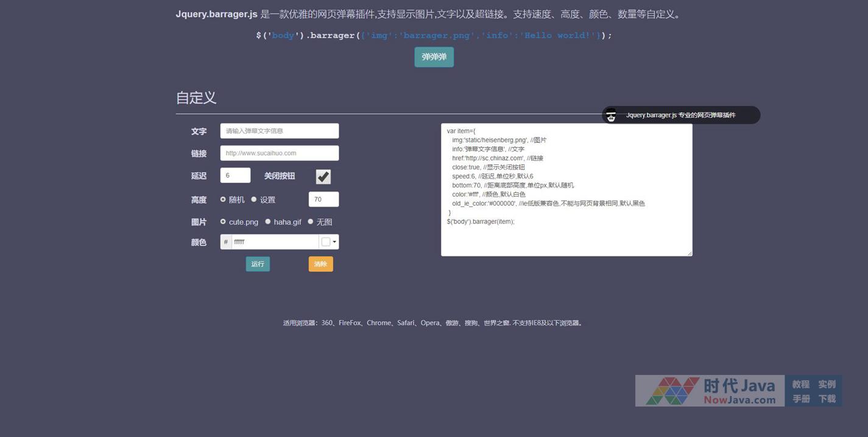This screenshot has height=437, width=868.
Task: Click the Heisenberg avatar on the barrage
Action: 611,115
